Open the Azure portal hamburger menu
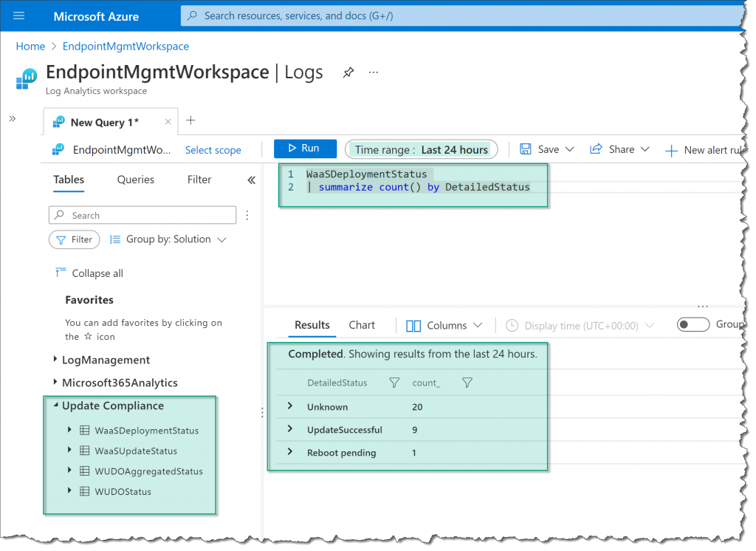The image size is (756, 551). coord(18,16)
